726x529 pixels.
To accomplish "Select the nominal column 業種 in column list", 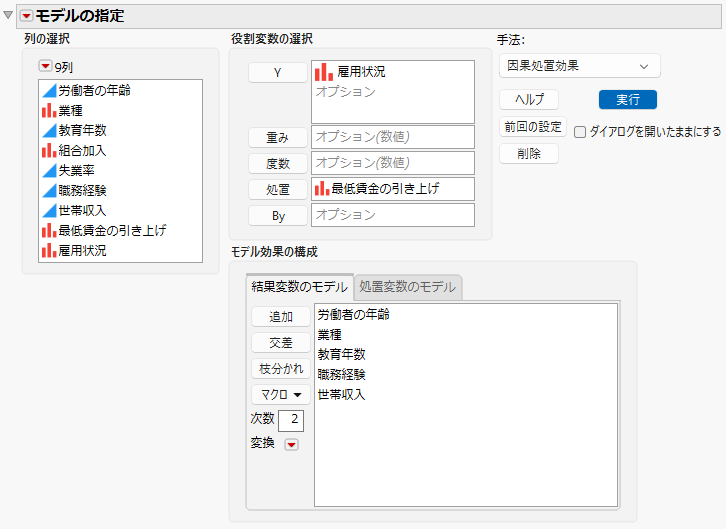I will coord(70,111).
